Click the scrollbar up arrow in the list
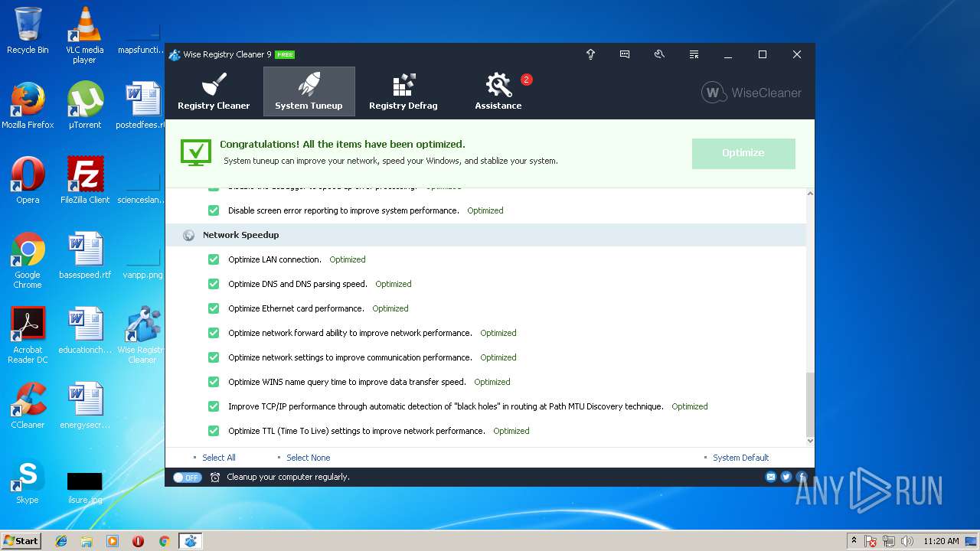This screenshot has width=980, height=551. [x=811, y=194]
